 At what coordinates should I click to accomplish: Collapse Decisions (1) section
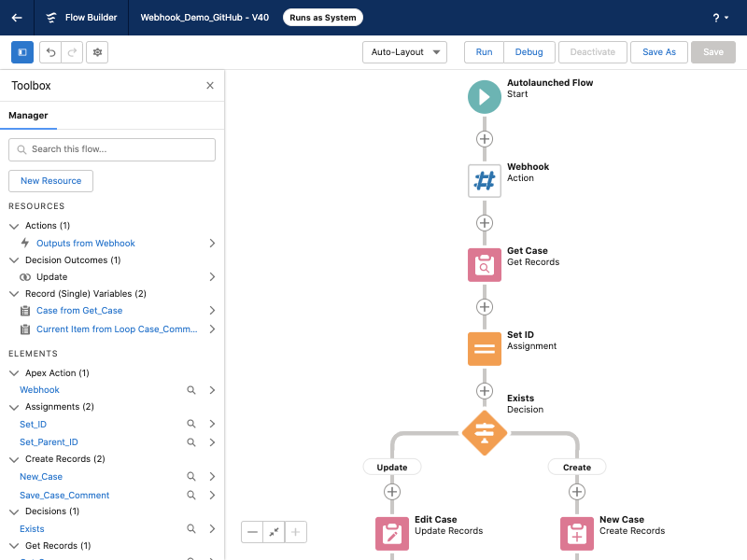coord(14,511)
